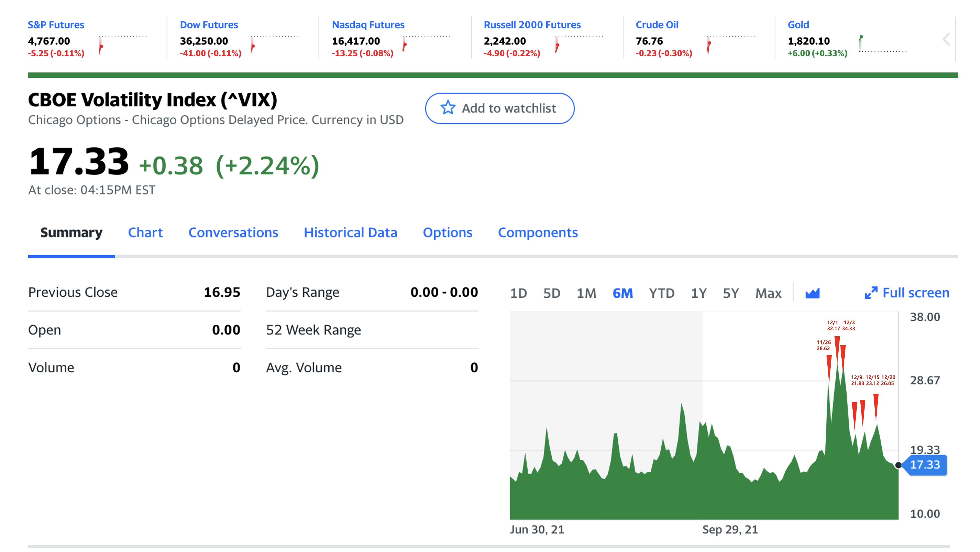Open the Chart tab
Screen dimensions: 980x552
(x=145, y=233)
